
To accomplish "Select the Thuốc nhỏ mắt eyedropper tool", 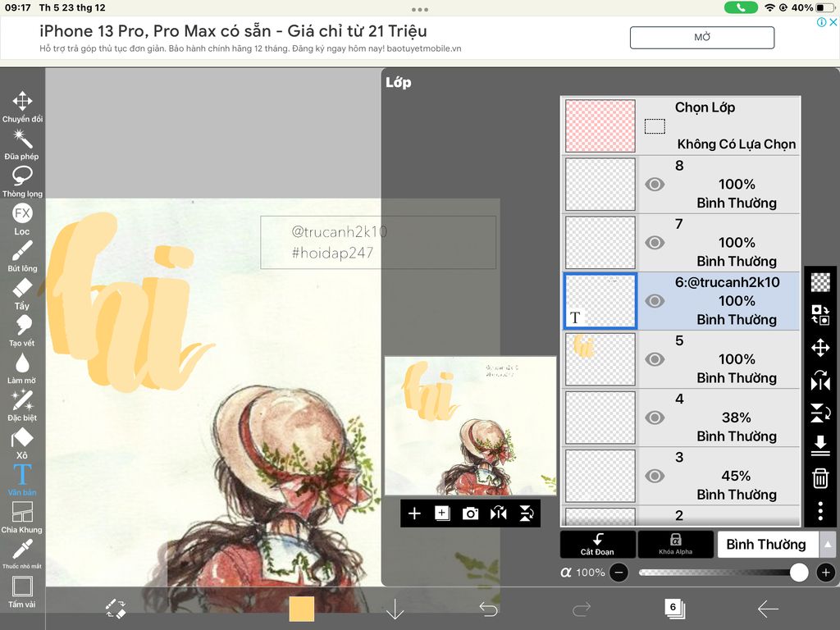I will tap(22, 554).
